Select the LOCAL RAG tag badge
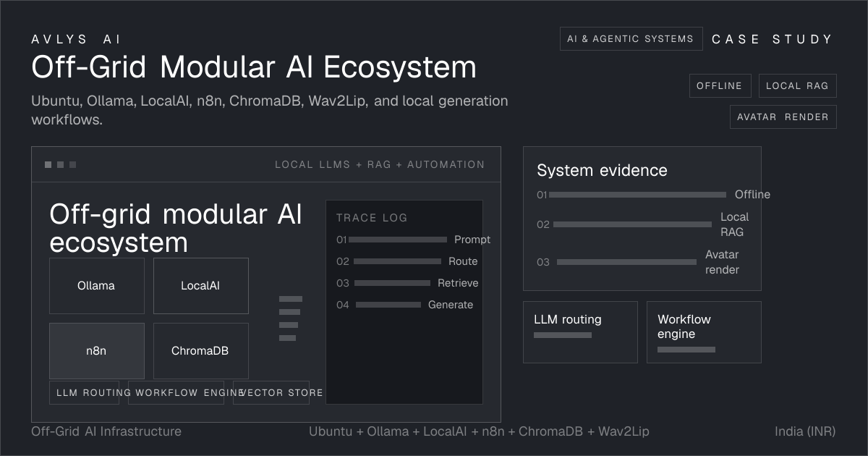Viewport: 868px width, 456px height. click(x=797, y=85)
